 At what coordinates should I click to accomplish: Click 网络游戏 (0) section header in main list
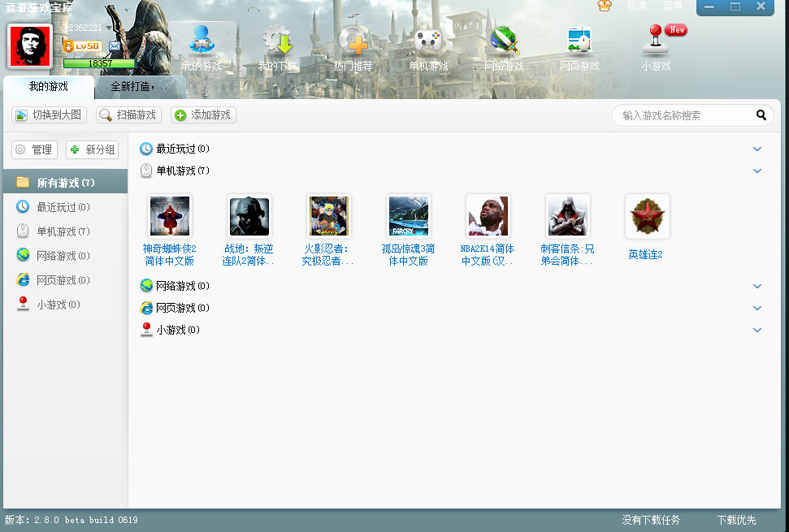(x=175, y=286)
